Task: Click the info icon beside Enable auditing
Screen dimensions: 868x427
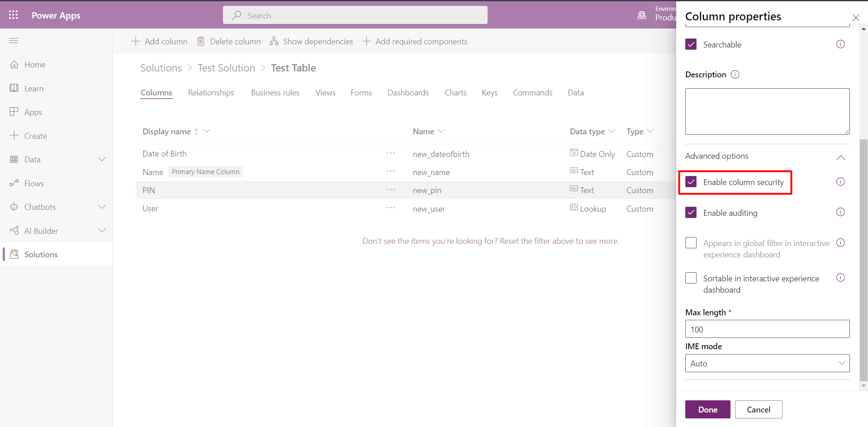Action: 840,212
